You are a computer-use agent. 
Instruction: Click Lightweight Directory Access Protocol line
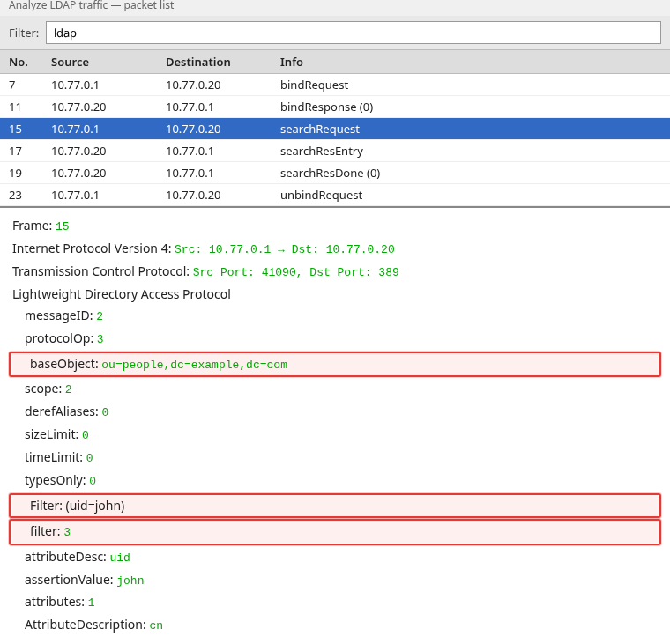122,294
